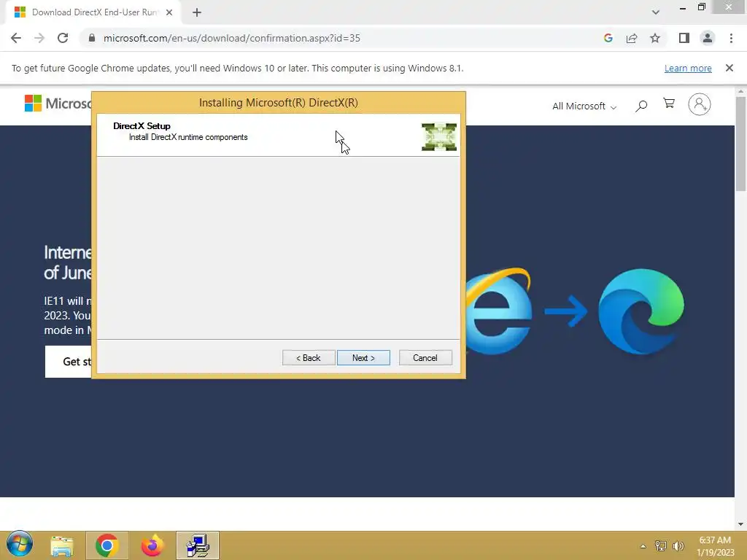Image resolution: width=747 pixels, height=560 pixels.
Task: Open Chrome side panel
Action: pos(684,38)
